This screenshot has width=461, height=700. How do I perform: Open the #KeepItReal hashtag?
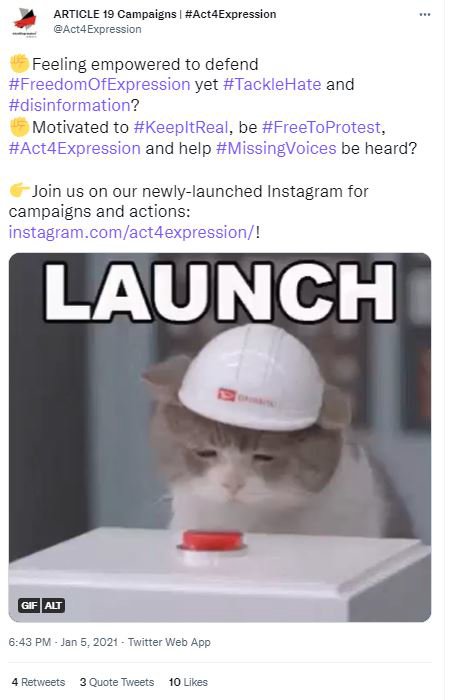181,127
